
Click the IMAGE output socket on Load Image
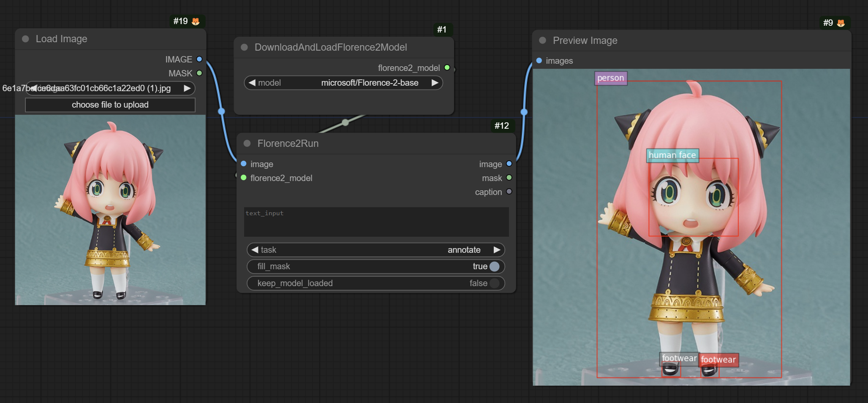point(199,59)
